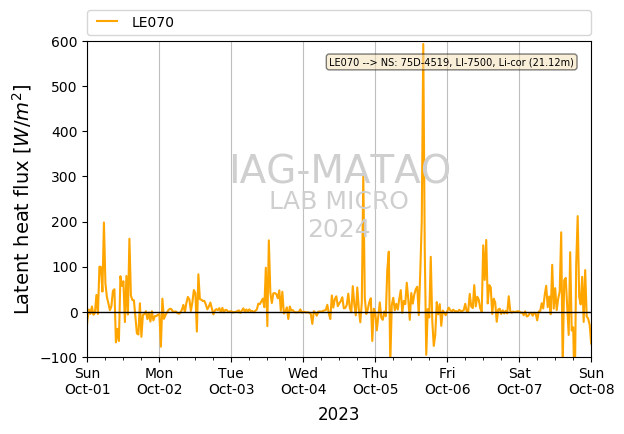Click the 'Sat Oct-07' x-axis label
Screen dimensions: 624x434
[x=519, y=381]
